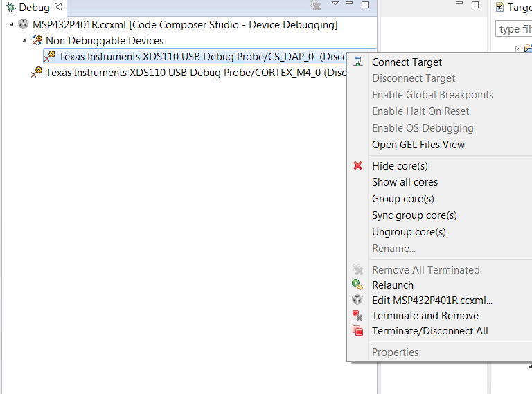Select Open GEL Files View
532x394 pixels.
tap(418, 144)
